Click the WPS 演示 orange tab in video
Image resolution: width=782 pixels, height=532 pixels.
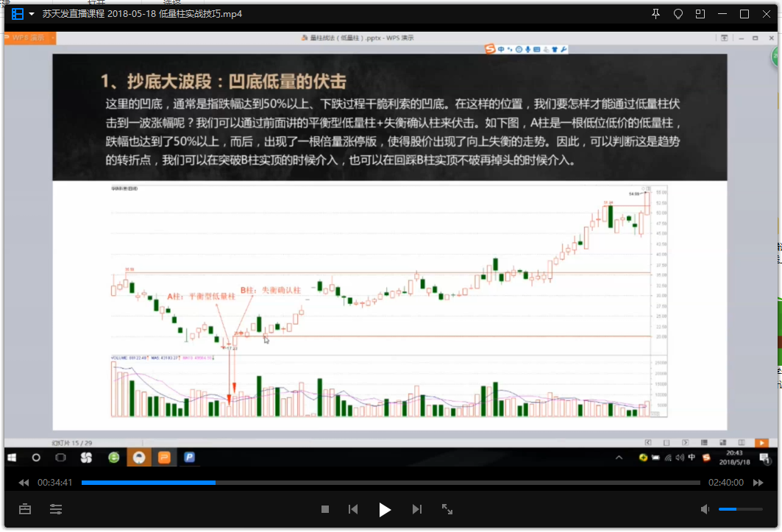30,38
